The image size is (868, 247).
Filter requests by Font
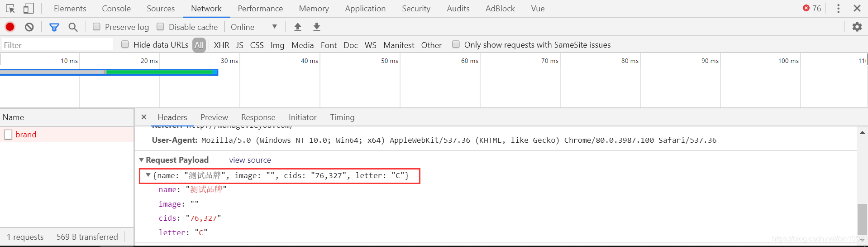329,45
